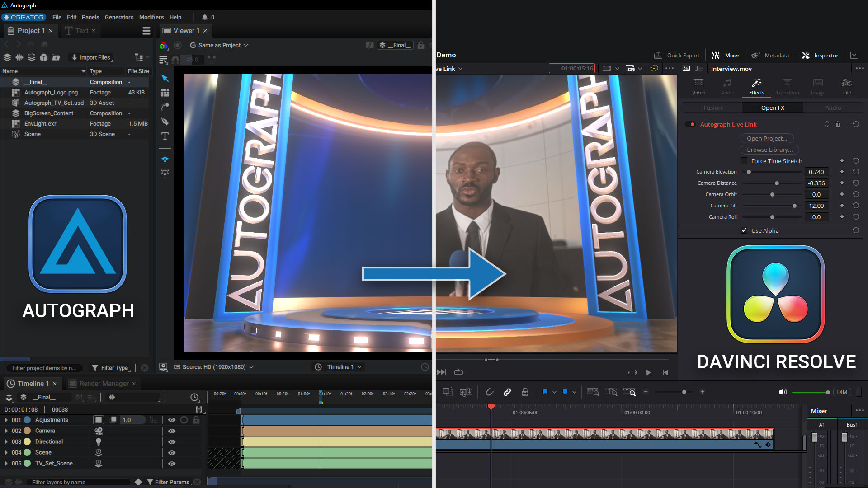Toggle the Autograph Live Link effect enable switch
This screenshot has width=868, height=488.
(x=690, y=124)
